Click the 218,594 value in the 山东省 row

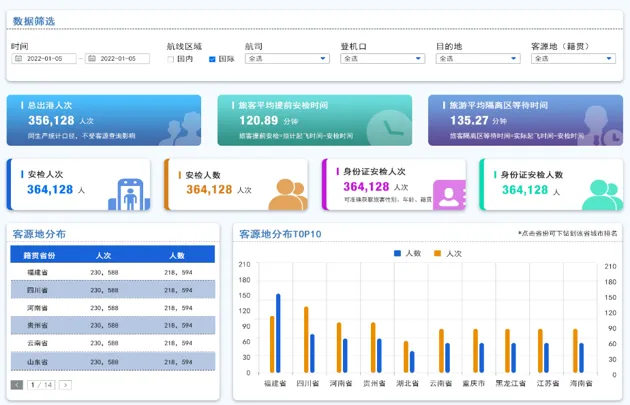click(178, 362)
